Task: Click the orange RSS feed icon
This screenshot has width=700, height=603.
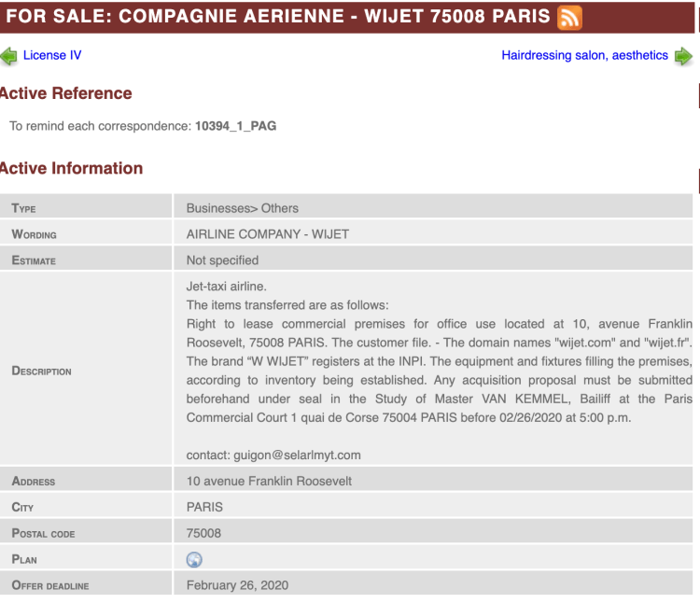Action: (569, 18)
